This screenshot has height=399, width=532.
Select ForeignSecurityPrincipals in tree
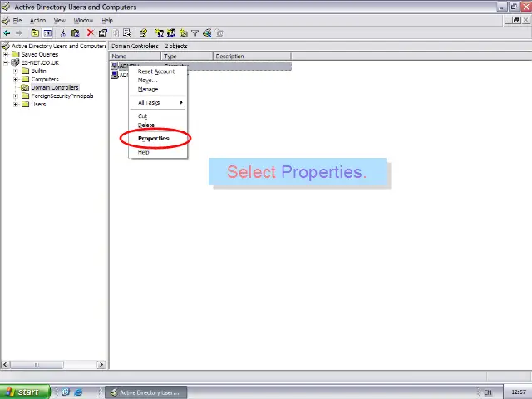[x=62, y=96]
